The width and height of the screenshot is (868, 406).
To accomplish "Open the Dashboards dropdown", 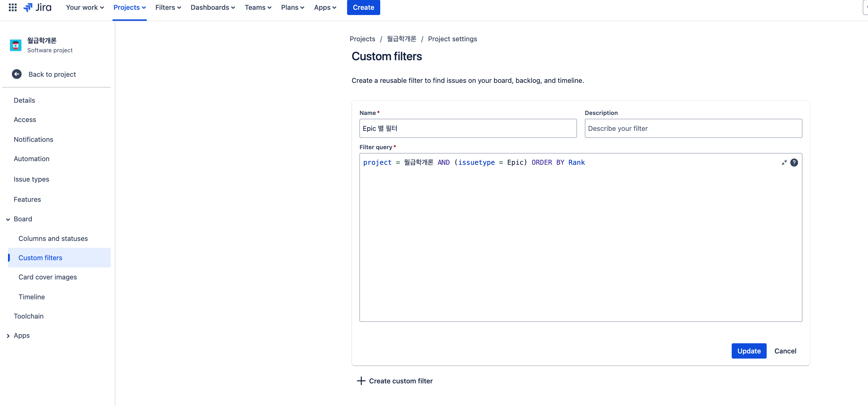I will click(x=213, y=7).
